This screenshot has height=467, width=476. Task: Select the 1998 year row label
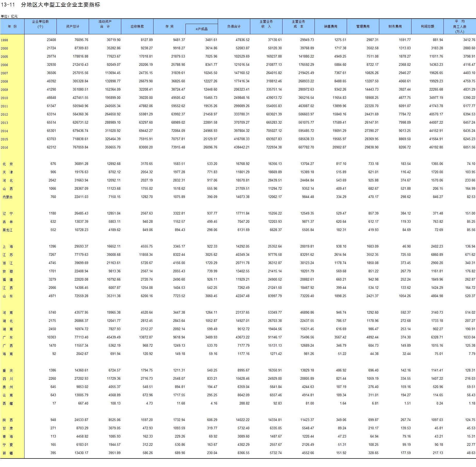4,40
